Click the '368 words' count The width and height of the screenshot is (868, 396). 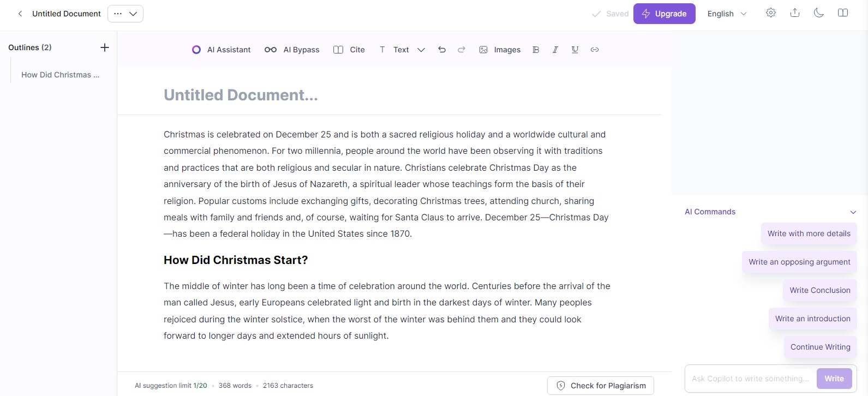(235, 386)
